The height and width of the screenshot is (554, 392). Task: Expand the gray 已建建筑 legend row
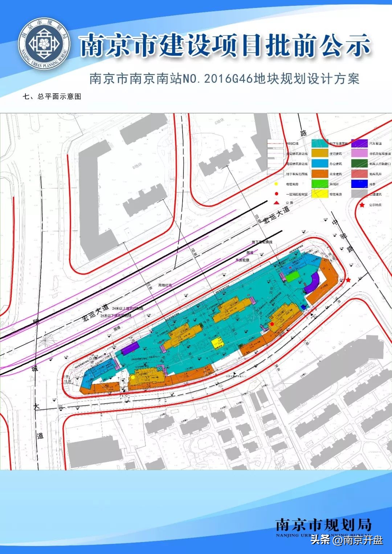tap(359, 193)
